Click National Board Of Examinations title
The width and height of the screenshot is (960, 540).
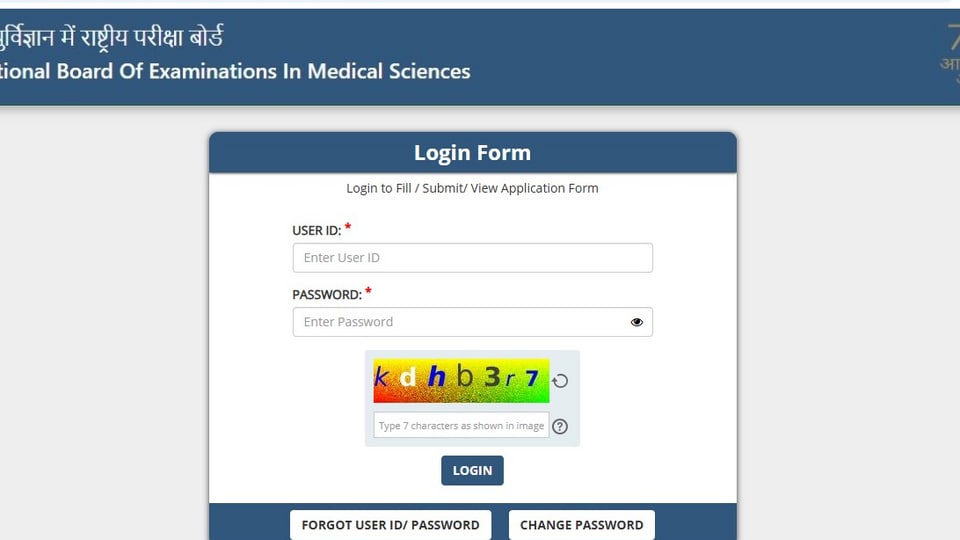pos(235,71)
